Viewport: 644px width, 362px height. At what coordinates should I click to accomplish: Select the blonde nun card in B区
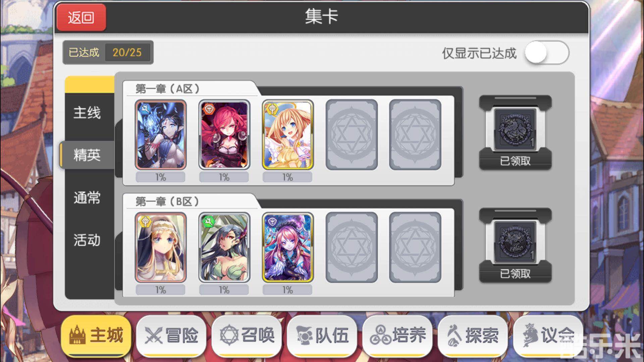(x=161, y=247)
